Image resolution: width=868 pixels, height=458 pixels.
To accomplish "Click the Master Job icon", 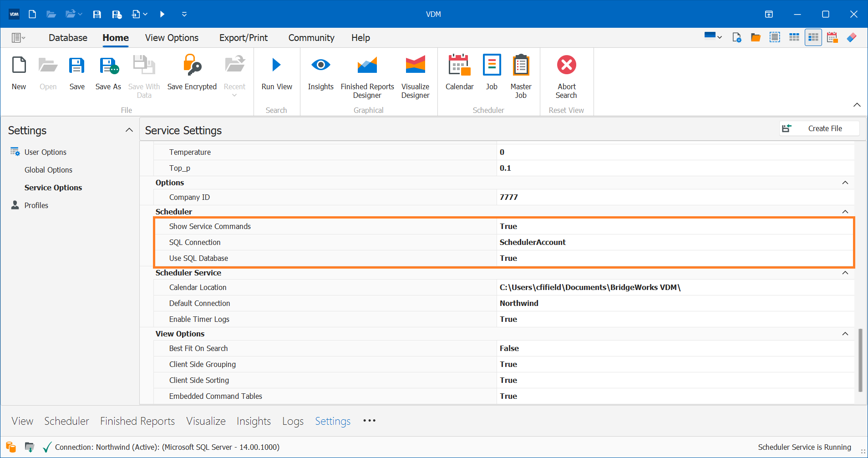I will [521, 65].
